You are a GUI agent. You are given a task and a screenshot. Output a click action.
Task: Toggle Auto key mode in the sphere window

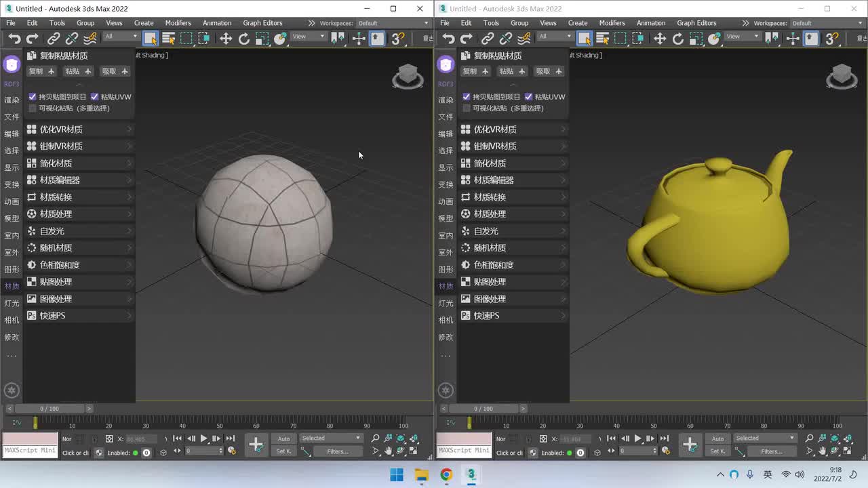coord(283,439)
